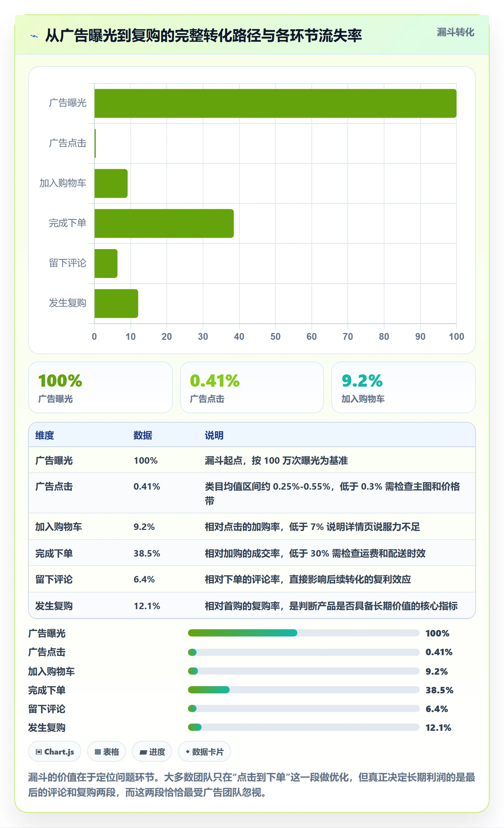Click the 12.1% value in the table
504x828 pixels.
pyautogui.click(x=147, y=606)
